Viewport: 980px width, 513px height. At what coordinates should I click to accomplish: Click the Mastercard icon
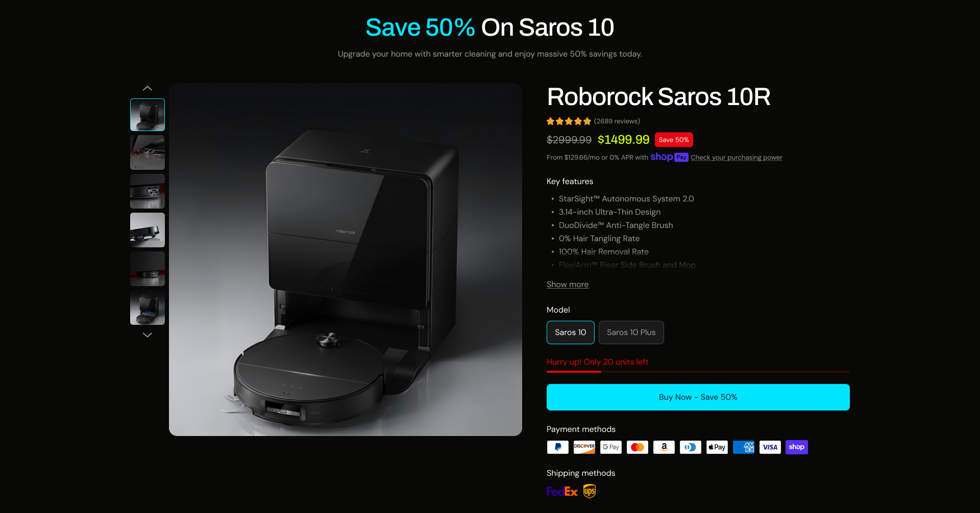point(637,447)
